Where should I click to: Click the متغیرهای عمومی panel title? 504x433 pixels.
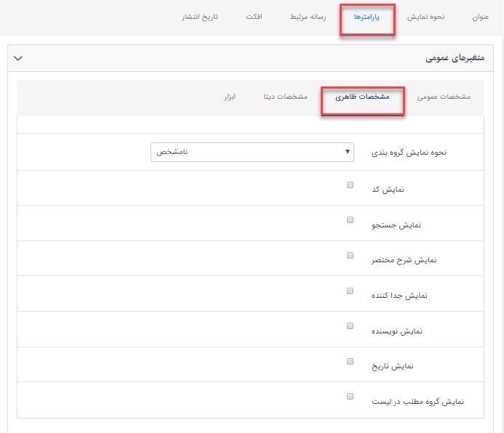pos(455,58)
